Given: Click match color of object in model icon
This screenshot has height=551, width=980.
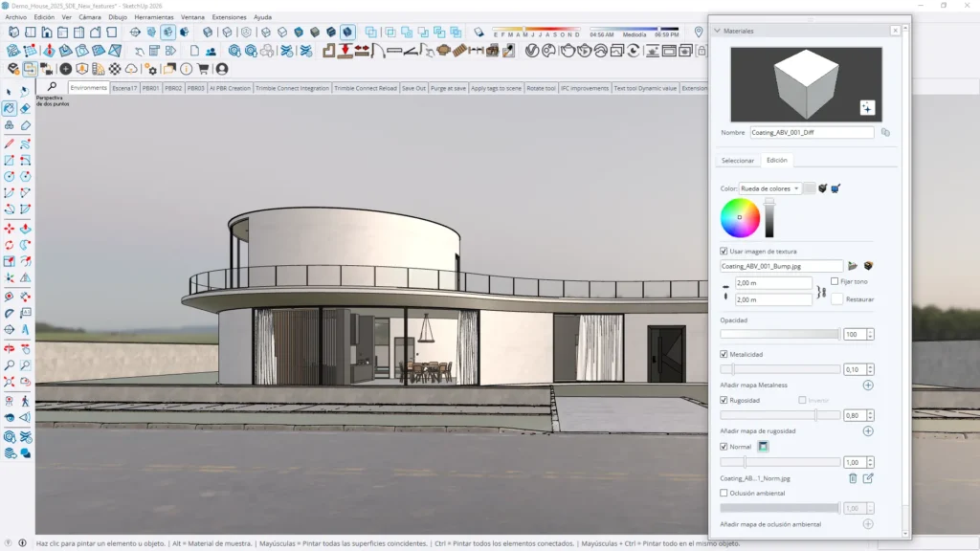Looking at the screenshot, I should coord(822,188).
